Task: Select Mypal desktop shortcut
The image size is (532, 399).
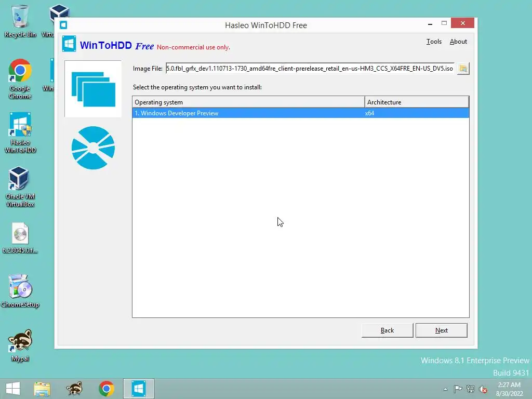Action: coord(20,345)
